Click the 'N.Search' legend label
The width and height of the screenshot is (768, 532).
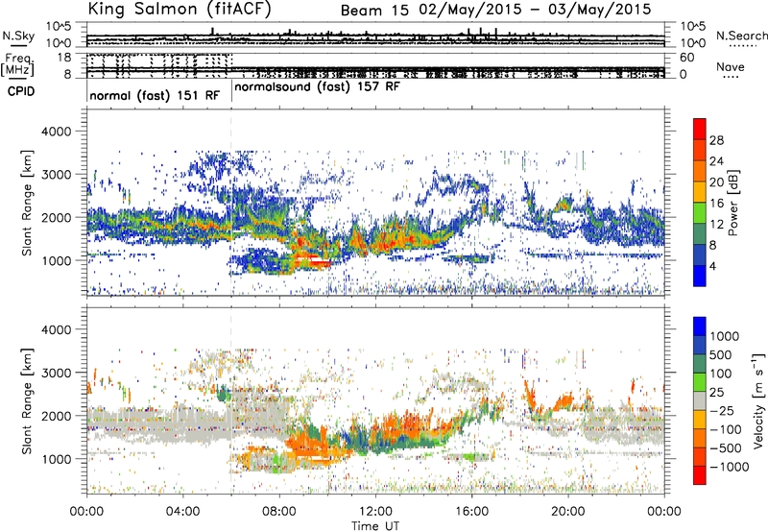(x=742, y=36)
